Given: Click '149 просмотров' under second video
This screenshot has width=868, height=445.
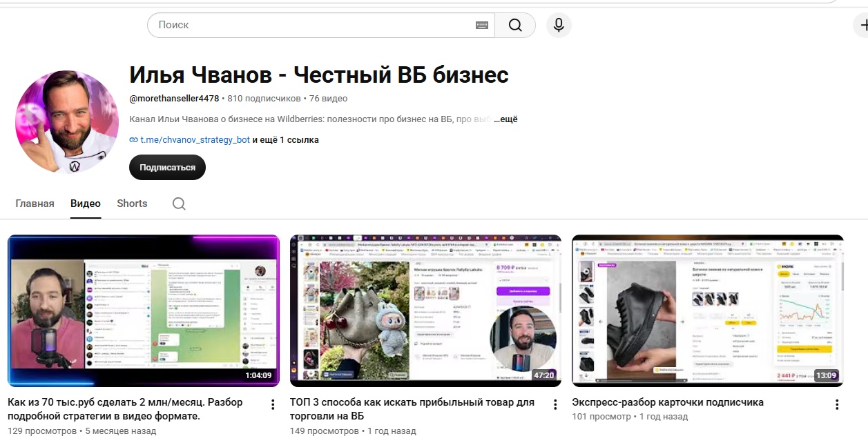Looking at the screenshot, I should 325,431.
